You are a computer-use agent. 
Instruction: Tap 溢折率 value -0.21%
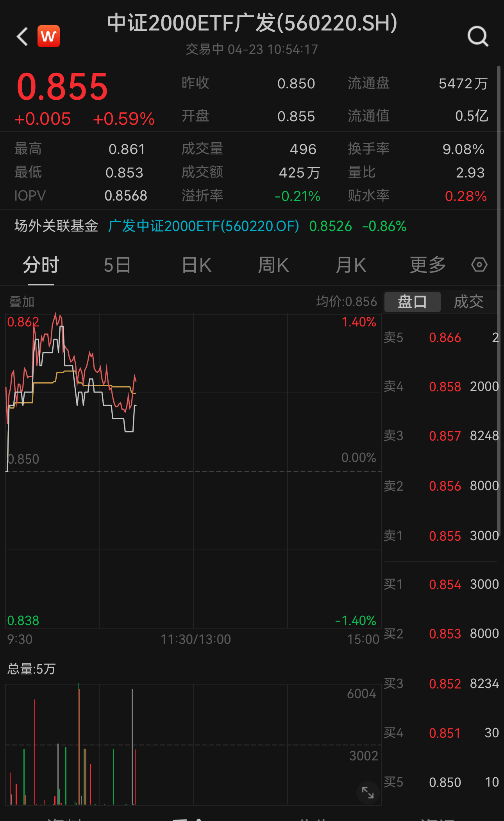coord(297,196)
